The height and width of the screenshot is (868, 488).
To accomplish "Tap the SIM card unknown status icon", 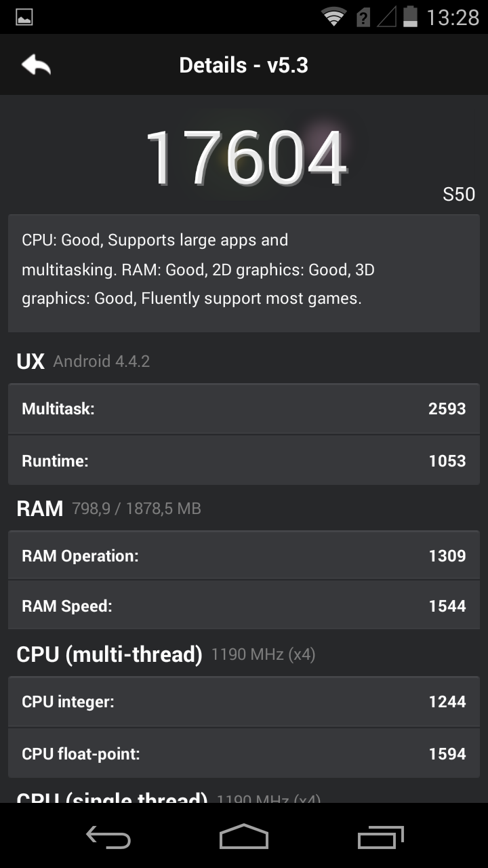I will click(363, 17).
